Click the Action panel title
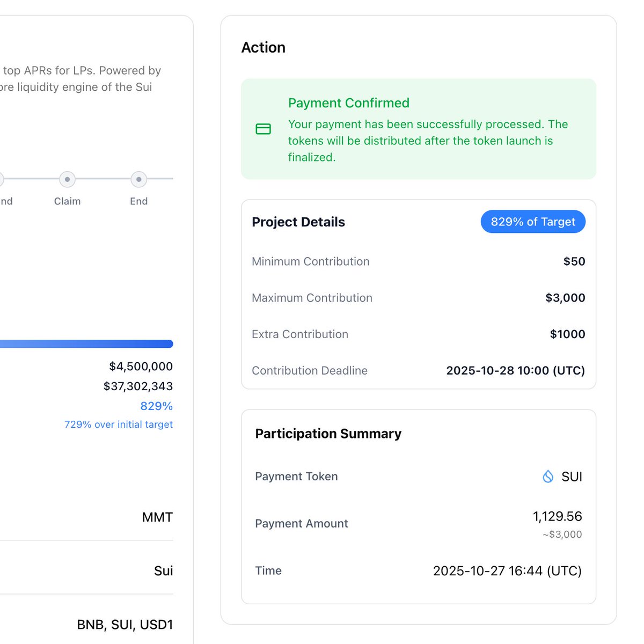644x644 pixels. tap(264, 47)
